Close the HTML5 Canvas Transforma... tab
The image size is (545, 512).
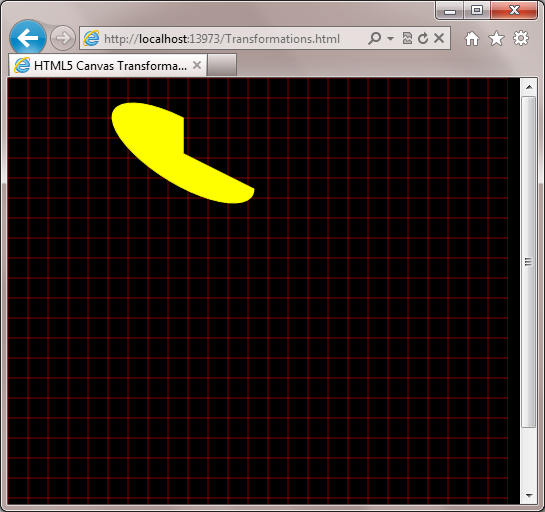[x=197, y=65]
